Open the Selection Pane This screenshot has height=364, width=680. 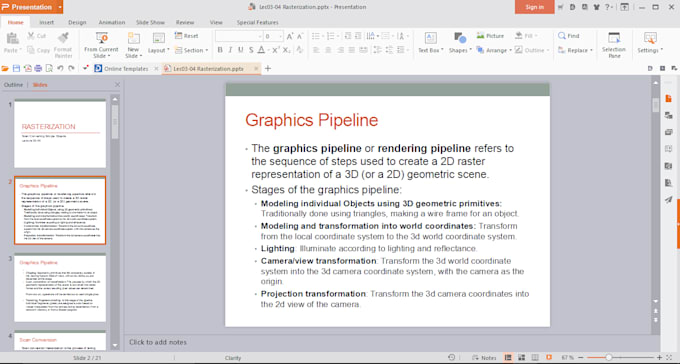[x=614, y=45]
